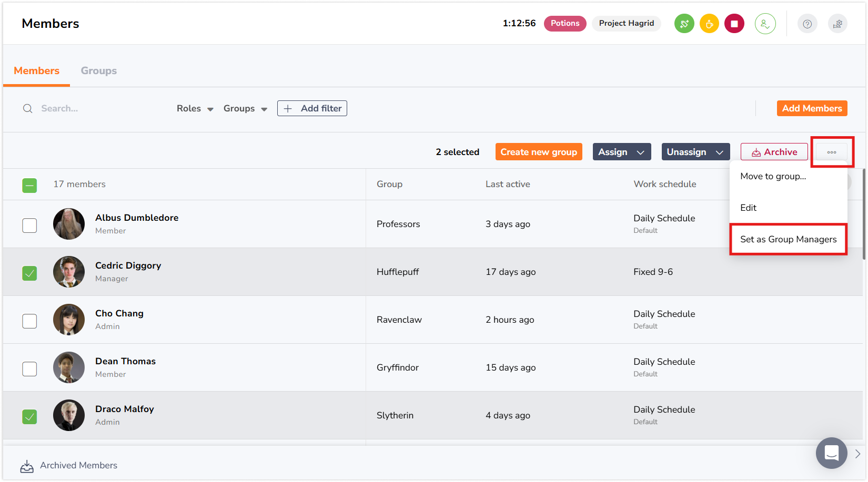Open the settings gear icon in header
This screenshot has height=482, width=868.
click(837, 24)
